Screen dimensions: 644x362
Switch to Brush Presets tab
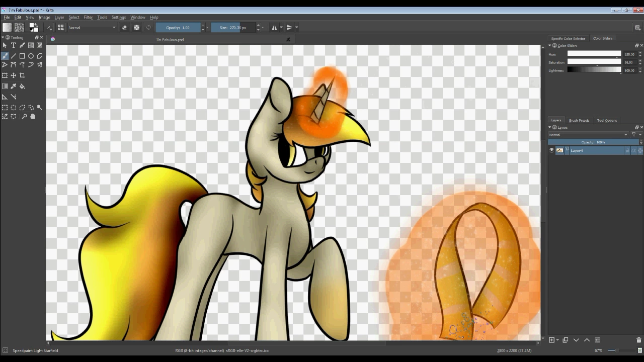coord(579,121)
